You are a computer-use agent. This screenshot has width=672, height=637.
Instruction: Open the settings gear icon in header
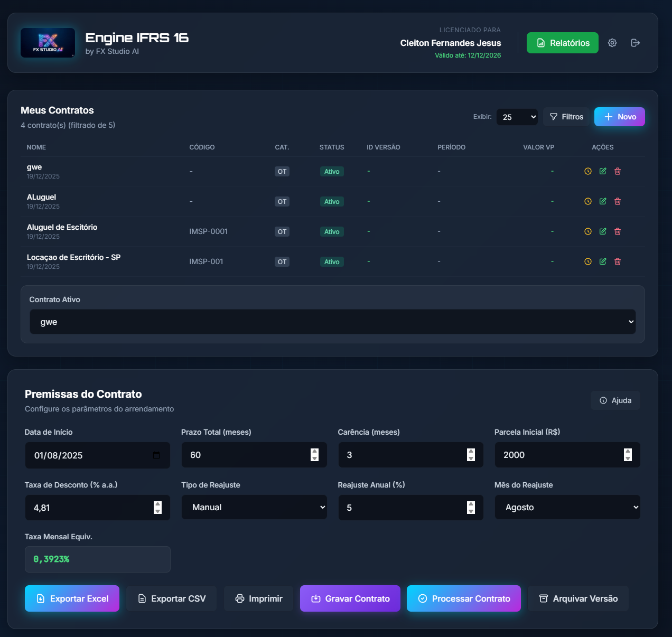click(x=612, y=43)
